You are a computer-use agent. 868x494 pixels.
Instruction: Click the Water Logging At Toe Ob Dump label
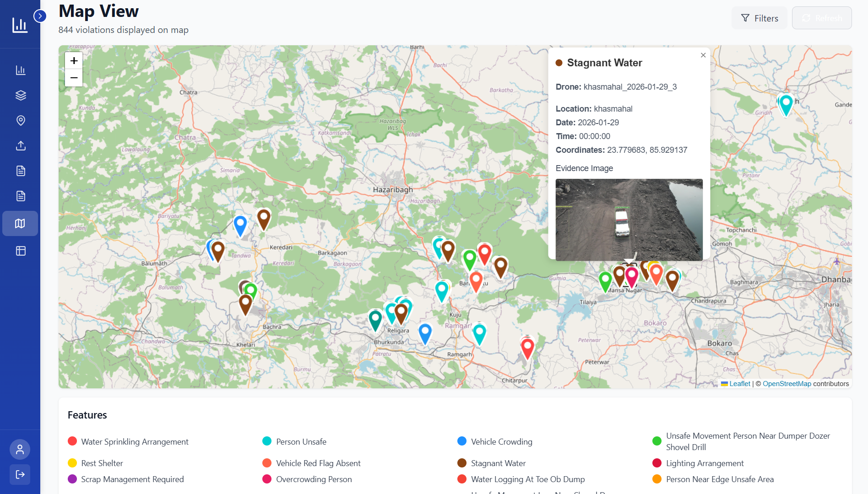(x=528, y=479)
